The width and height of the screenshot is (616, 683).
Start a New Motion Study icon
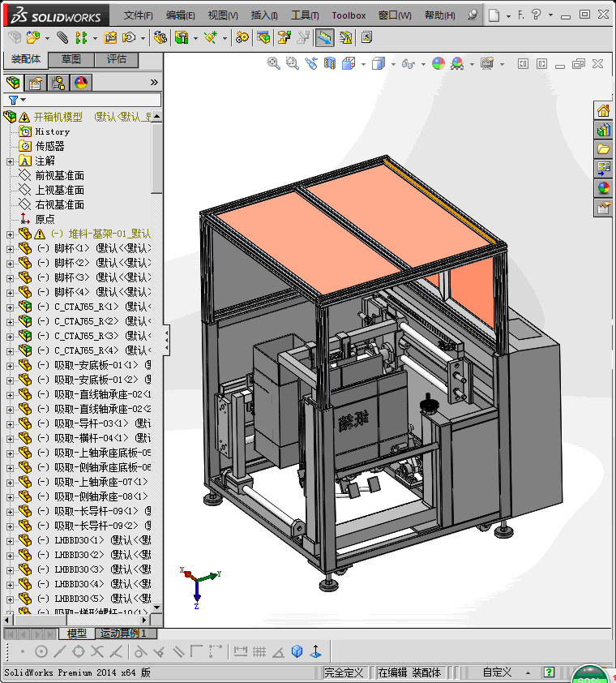coord(242,38)
